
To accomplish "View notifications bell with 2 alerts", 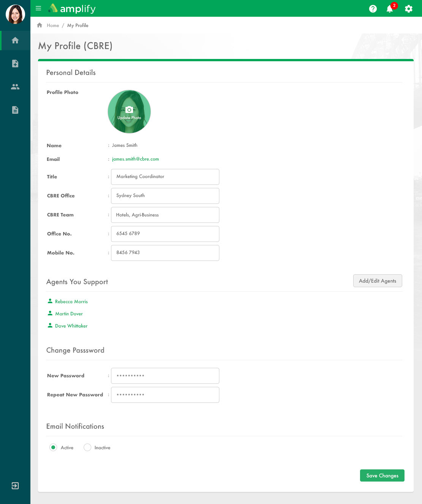I will [390, 8].
